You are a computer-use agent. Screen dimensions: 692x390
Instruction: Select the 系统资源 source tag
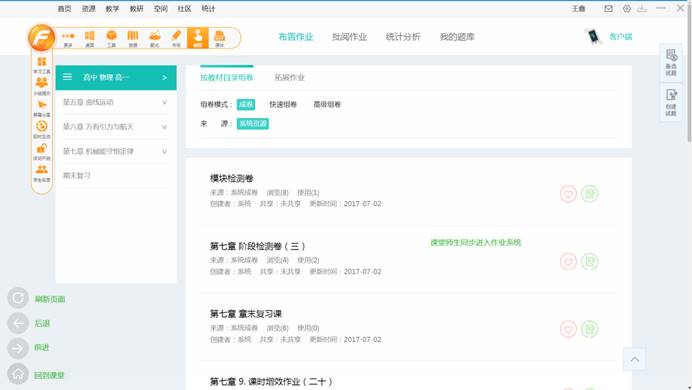point(253,124)
